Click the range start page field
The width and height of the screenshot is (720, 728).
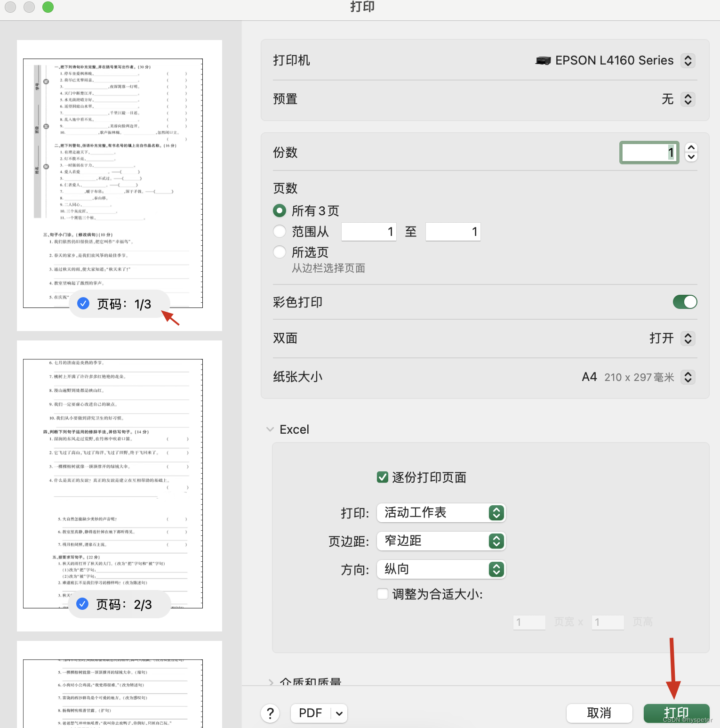pyautogui.click(x=368, y=232)
